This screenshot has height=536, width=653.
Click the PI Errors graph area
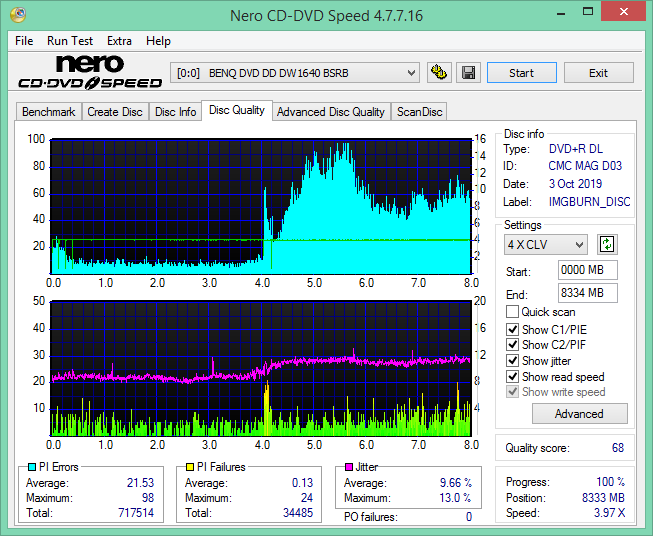pos(261,206)
